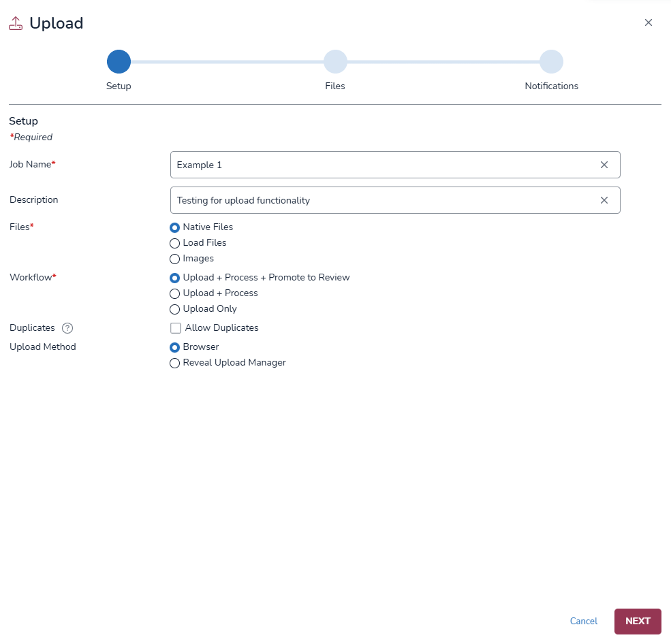Select Upload Only workflow

175,309
